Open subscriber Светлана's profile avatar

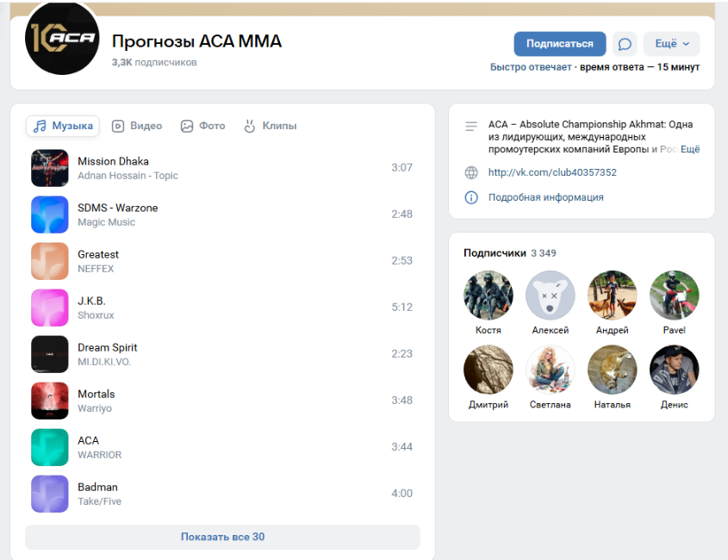tap(550, 369)
